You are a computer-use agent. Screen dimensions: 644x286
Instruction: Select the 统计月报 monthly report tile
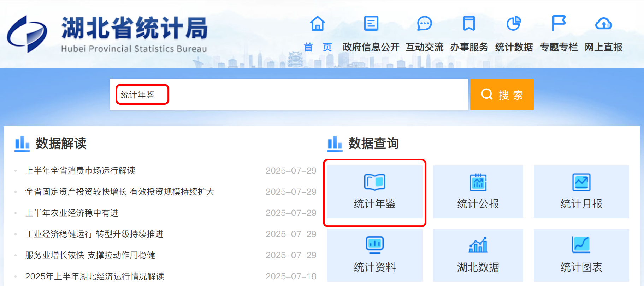(x=581, y=192)
